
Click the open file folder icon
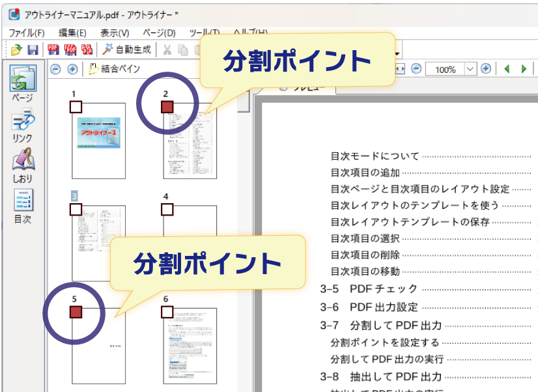(x=16, y=49)
